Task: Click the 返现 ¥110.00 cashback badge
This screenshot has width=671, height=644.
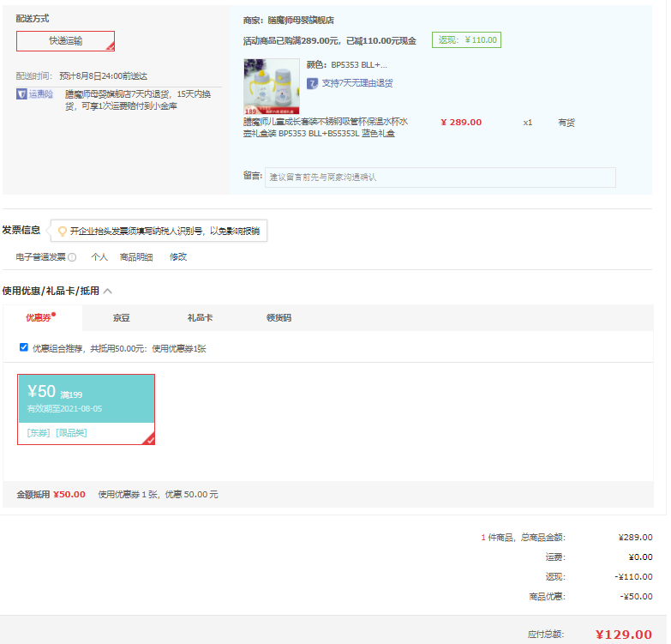Action: [466, 39]
